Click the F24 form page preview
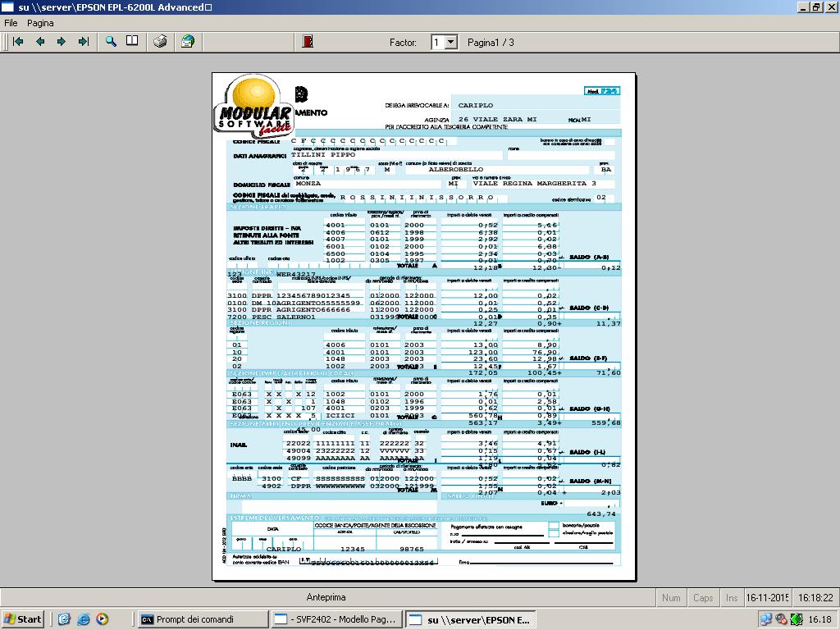Screen dimensions: 840x630 [424, 326]
